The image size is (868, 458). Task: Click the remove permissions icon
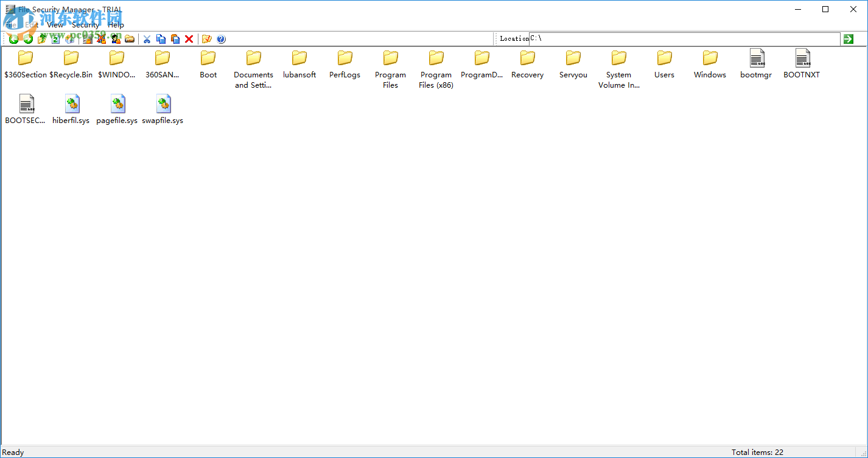[x=101, y=39]
